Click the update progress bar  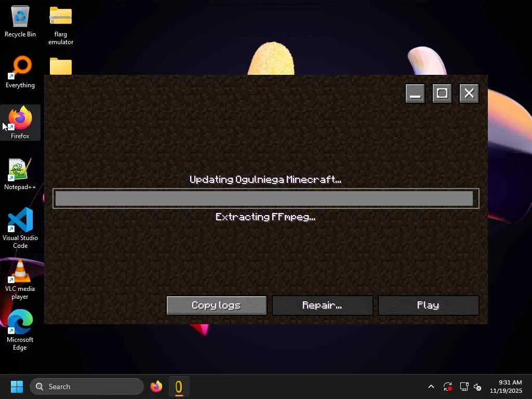[265, 198]
